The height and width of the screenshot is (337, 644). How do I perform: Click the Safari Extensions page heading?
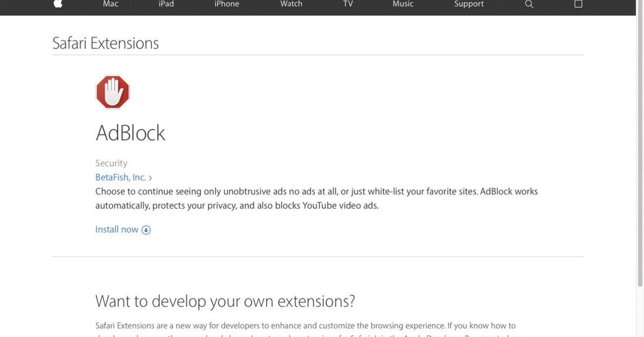(106, 43)
